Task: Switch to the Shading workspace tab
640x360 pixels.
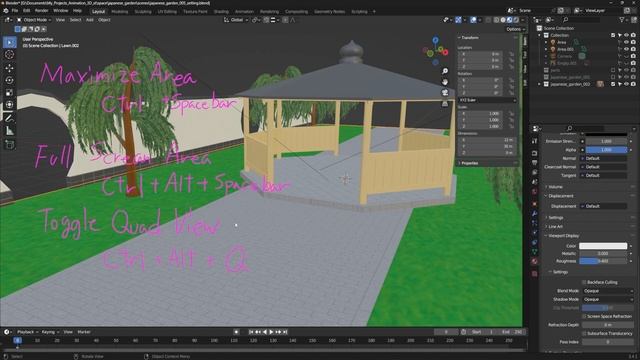Action: point(221,12)
